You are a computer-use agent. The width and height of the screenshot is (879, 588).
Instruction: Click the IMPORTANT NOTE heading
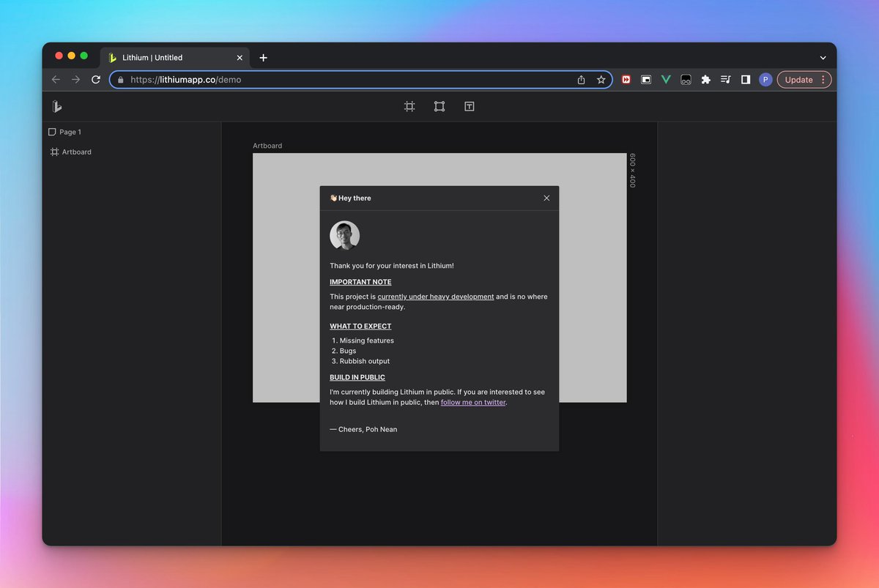click(360, 282)
